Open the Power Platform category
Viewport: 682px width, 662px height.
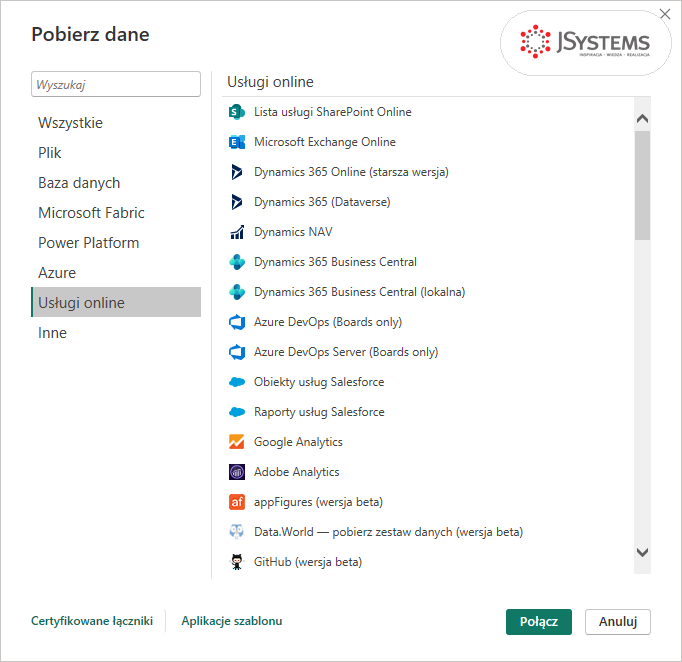tap(116, 243)
